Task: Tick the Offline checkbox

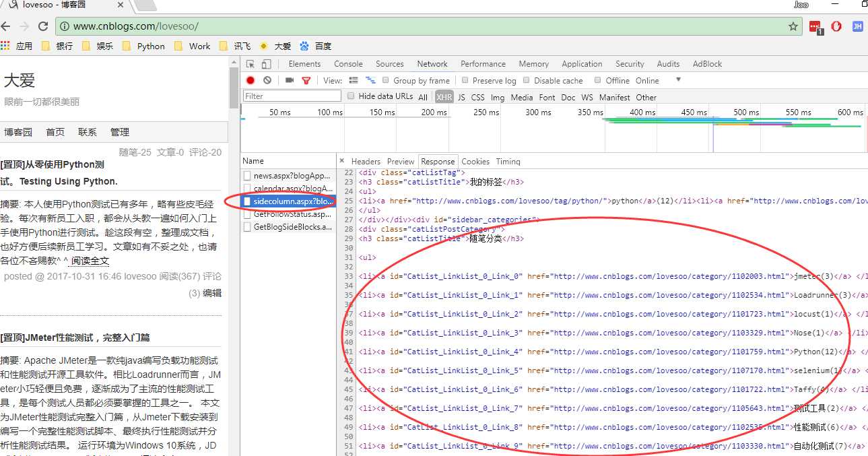Action: pos(597,80)
